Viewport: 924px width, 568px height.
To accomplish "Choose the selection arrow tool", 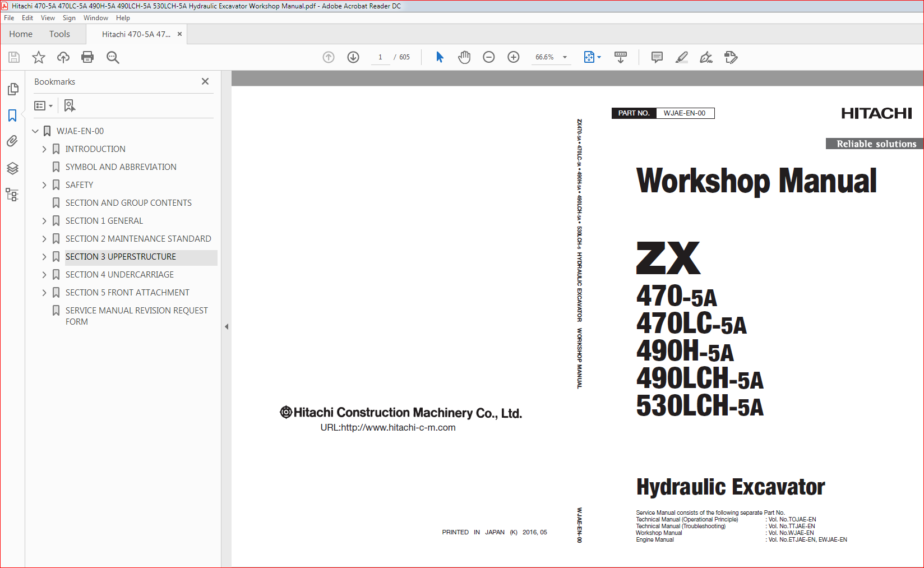I will pos(440,57).
